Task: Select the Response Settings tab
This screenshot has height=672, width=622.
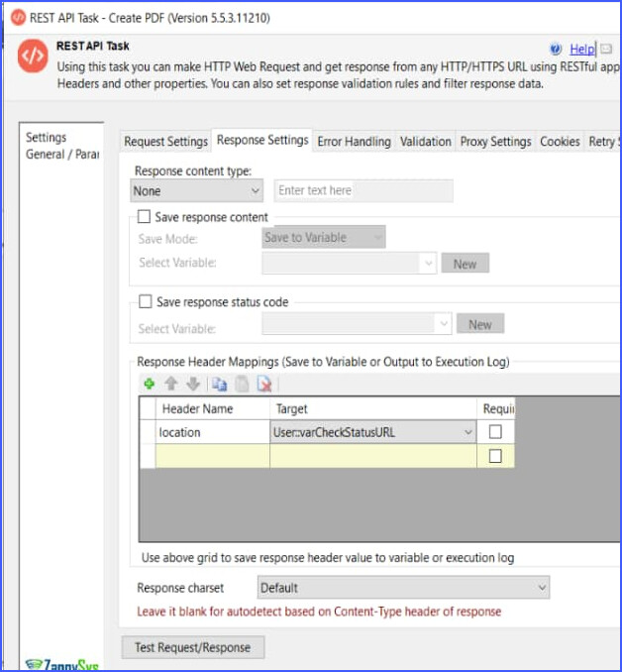Action: 262,140
